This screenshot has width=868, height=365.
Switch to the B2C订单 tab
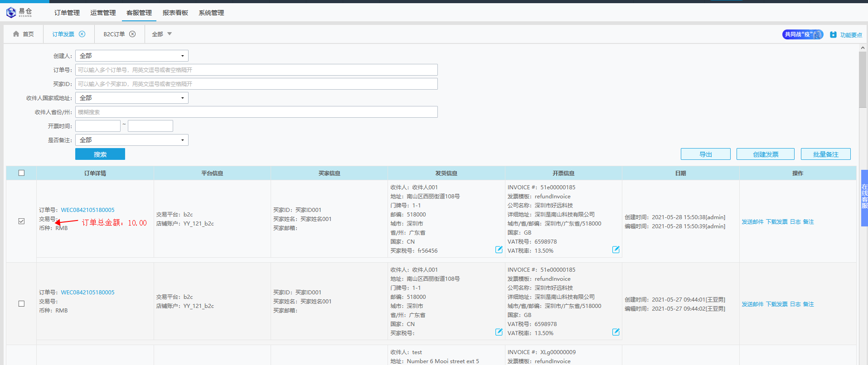point(114,34)
